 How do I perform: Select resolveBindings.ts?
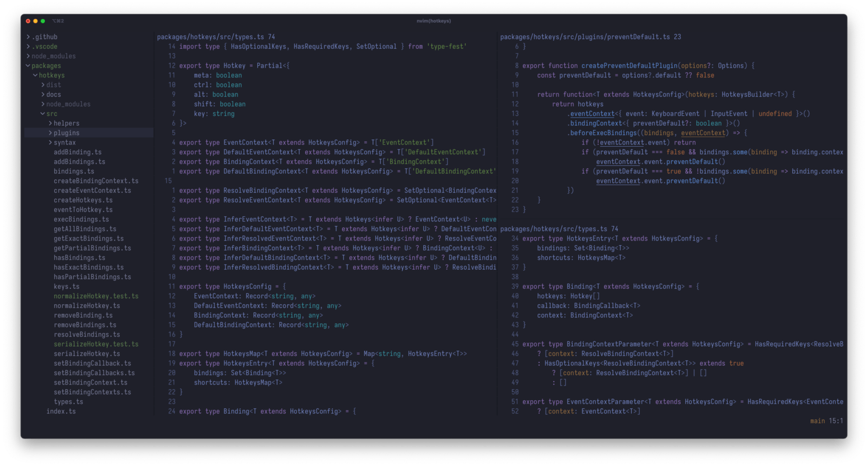click(x=87, y=335)
